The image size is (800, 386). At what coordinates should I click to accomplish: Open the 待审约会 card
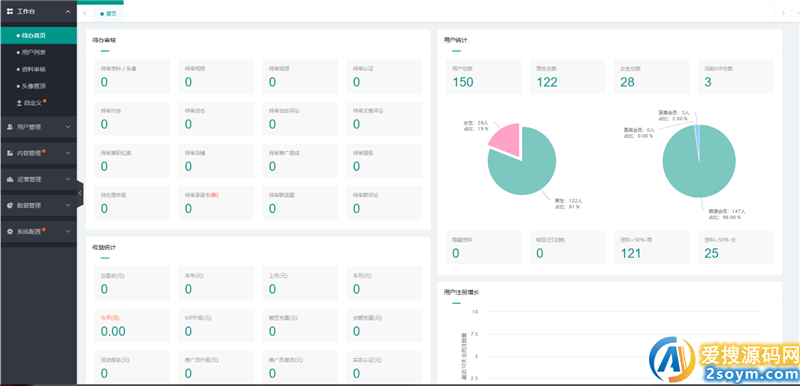[x=132, y=118]
